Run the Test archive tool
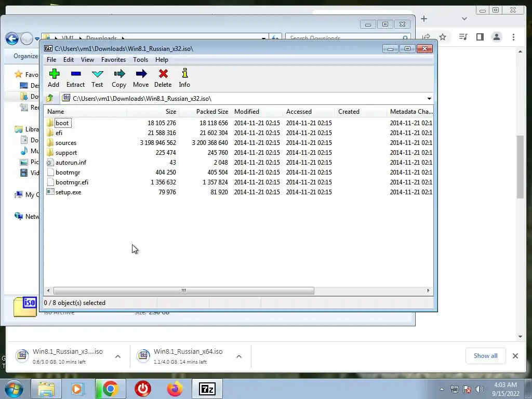Image resolution: width=532 pixels, height=399 pixels. click(97, 78)
